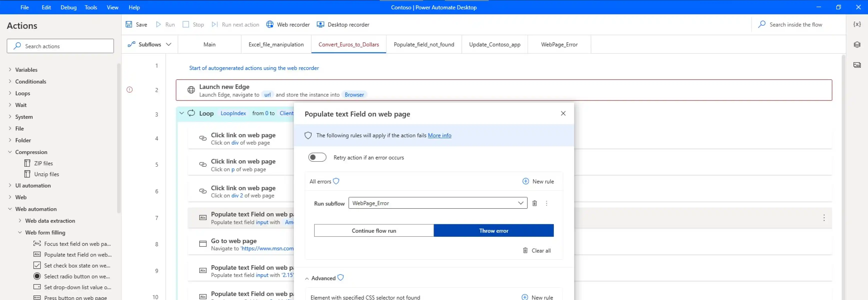Switch to Update_Contoso_app tab
This screenshot has height=300, width=868.
[x=495, y=44]
